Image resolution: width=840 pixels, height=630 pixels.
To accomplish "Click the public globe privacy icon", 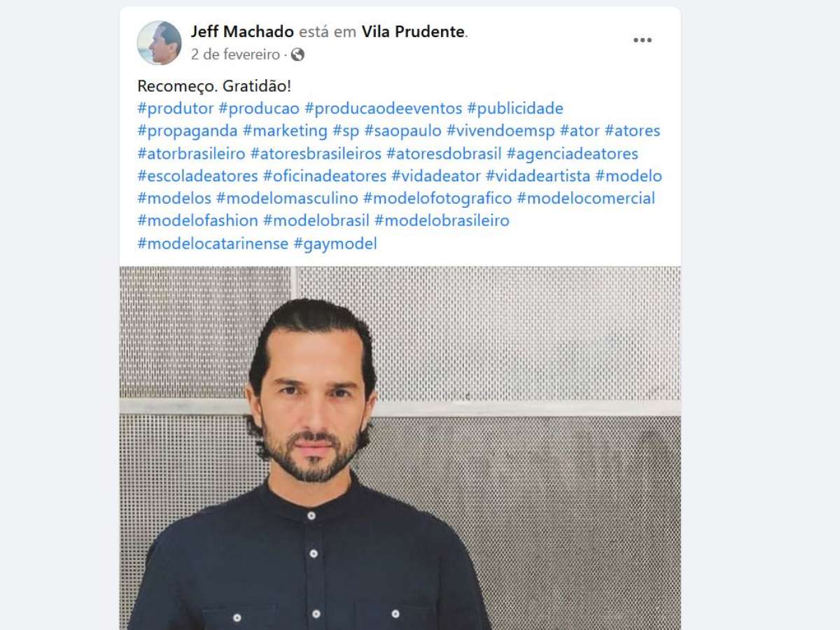I will 298,55.
